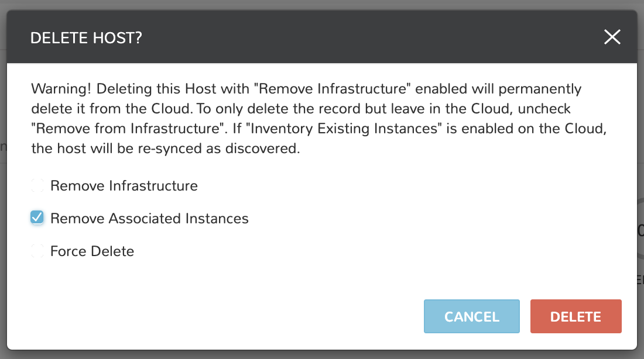Click the Remove Associated Instances label
This screenshot has width=644, height=359.
[x=149, y=218]
